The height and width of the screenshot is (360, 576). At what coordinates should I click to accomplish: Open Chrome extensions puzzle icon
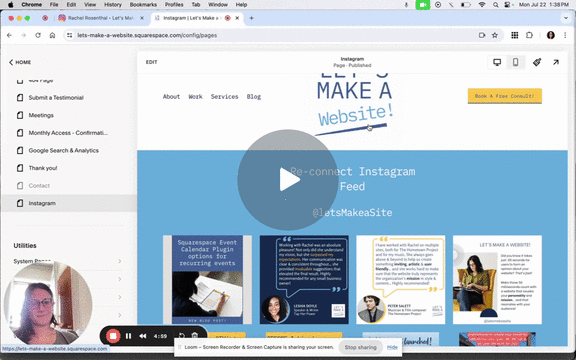coord(529,35)
